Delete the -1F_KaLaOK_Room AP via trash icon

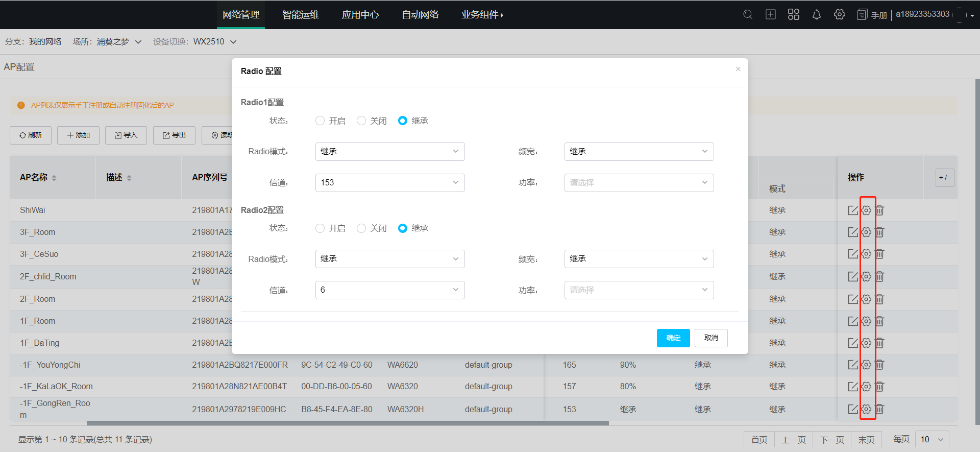[x=879, y=387]
